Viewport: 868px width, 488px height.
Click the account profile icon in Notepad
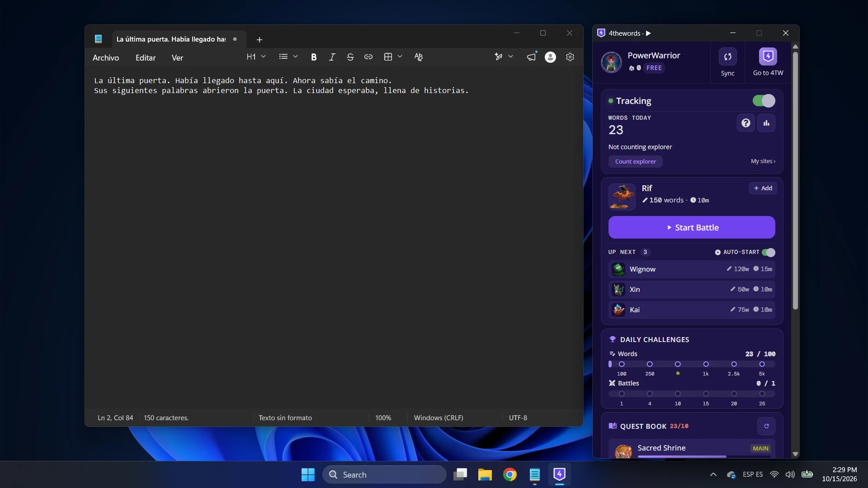pos(550,57)
